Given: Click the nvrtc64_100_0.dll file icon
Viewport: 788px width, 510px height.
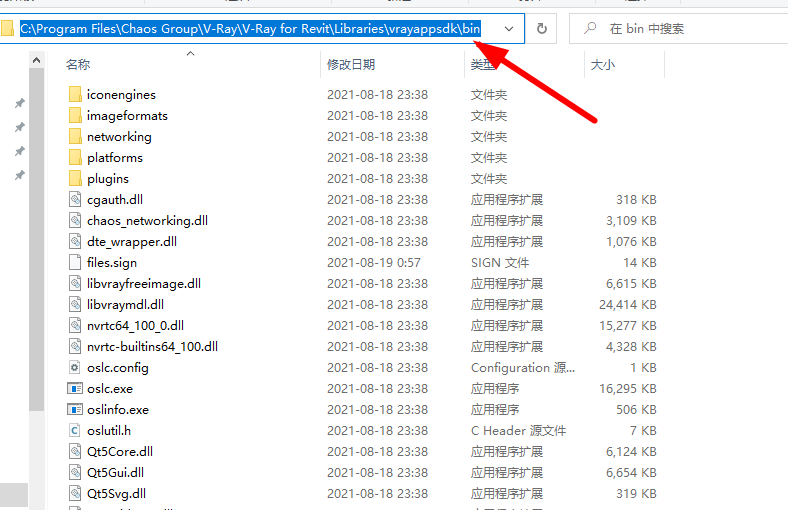Looking at the screenshot, I should pyautogui.click(x=75, y=326).
